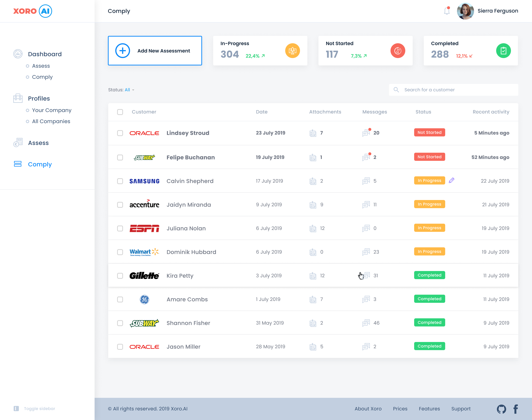Open messages icon showing 20 for Lindsey Stroud
This screenshot has width=532, height=420.
pos(366,133)
